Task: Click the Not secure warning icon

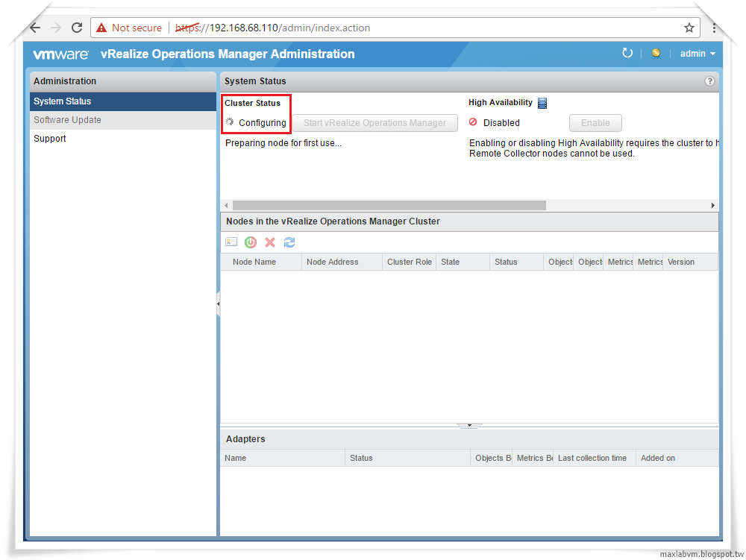Action: (101, 28)
